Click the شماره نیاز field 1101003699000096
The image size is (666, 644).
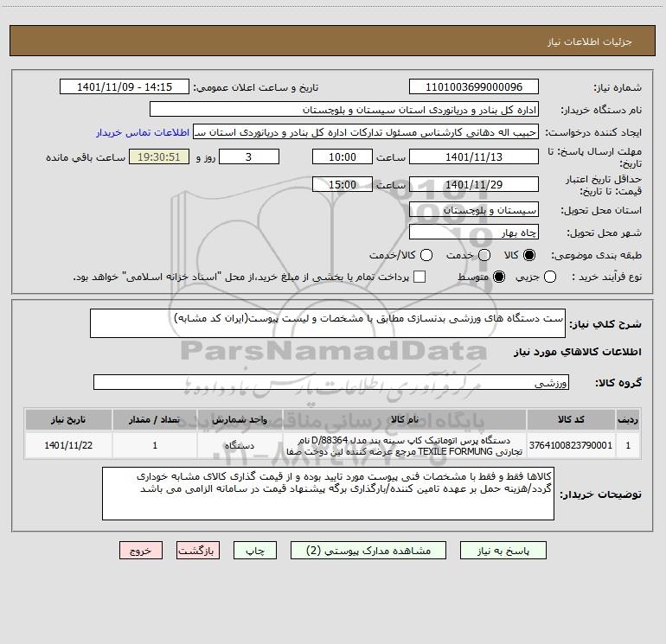coord(474,87)
